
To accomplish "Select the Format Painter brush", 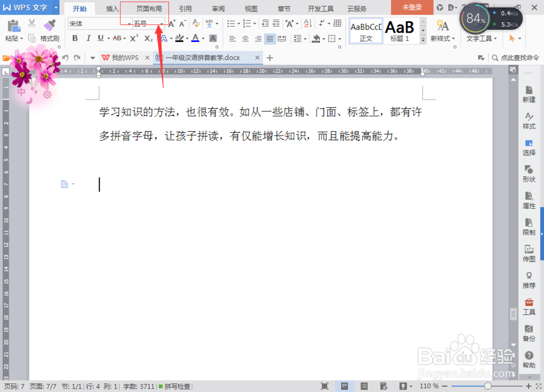I will (x=50, y=24).
